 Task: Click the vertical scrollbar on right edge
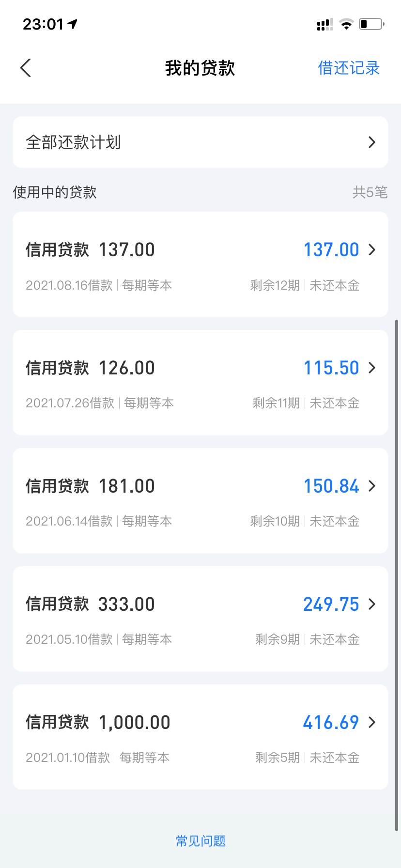point(397,575)
